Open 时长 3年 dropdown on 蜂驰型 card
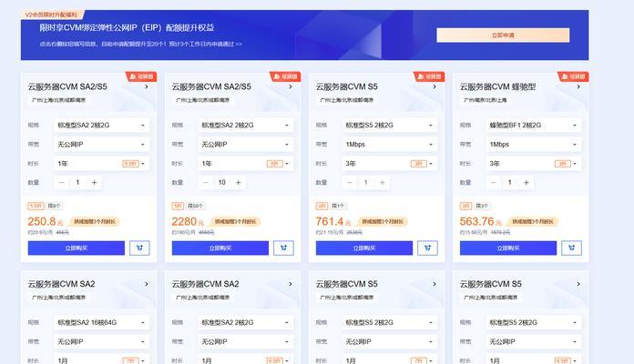Image resolution: width=634 pixels, height=364 pixels. [x=533, y=164]
